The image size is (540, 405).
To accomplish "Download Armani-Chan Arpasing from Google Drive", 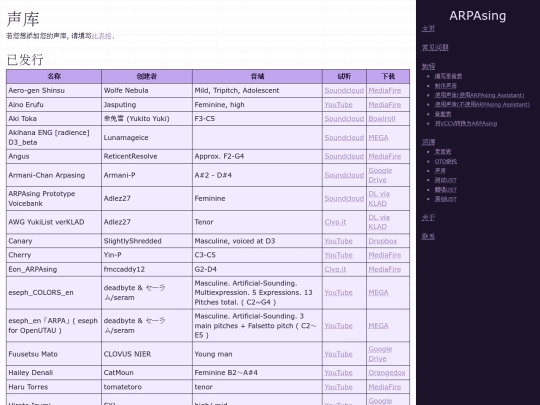I will click(x=380, y=175).
